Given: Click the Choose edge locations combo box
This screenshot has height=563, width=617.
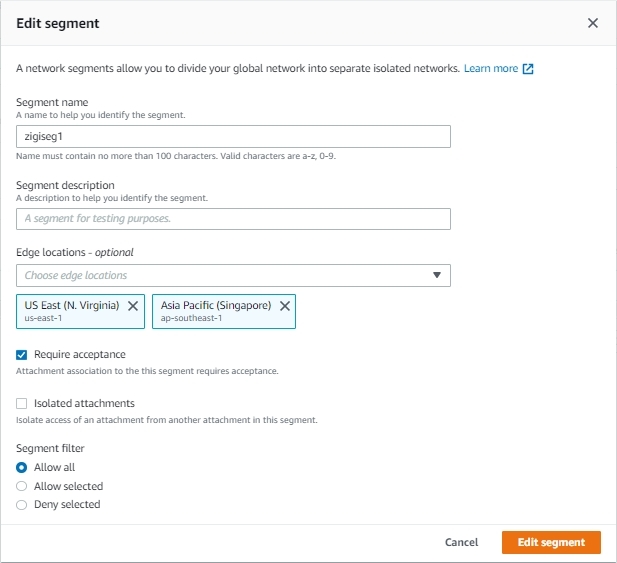Looking at the screenshot, I should [233, 275].
